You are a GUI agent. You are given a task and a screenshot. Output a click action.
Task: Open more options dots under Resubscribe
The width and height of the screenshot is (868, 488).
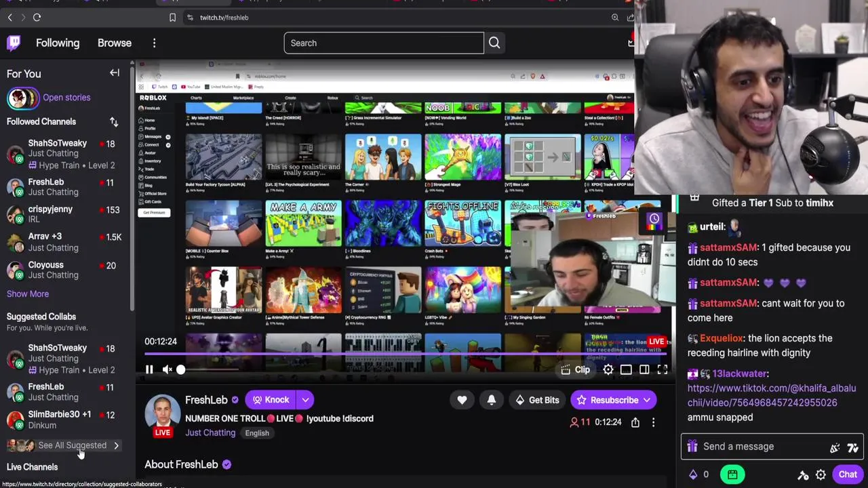(653, 422)
